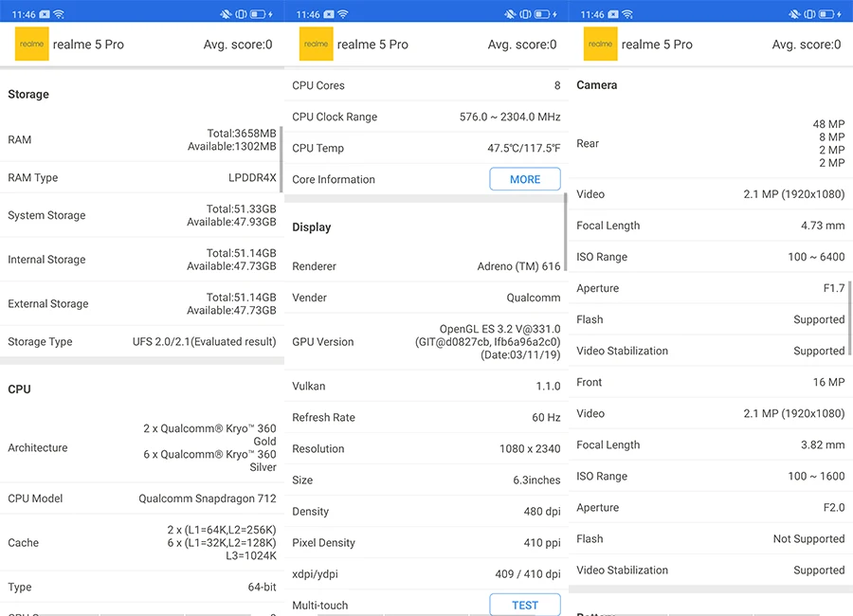Select '409 / 410 dpi' xdpi/ydpi value
This screenshot has width=853, height=616.
point(528,574)
